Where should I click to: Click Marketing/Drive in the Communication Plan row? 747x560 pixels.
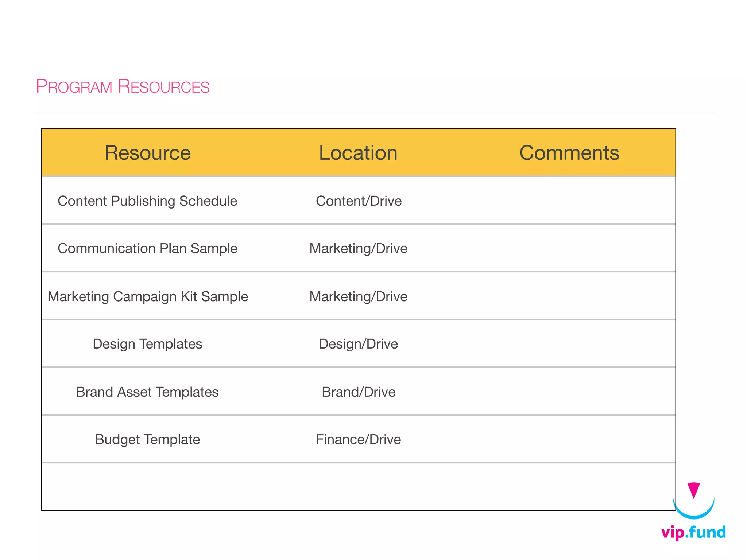[x=359, y=249]
